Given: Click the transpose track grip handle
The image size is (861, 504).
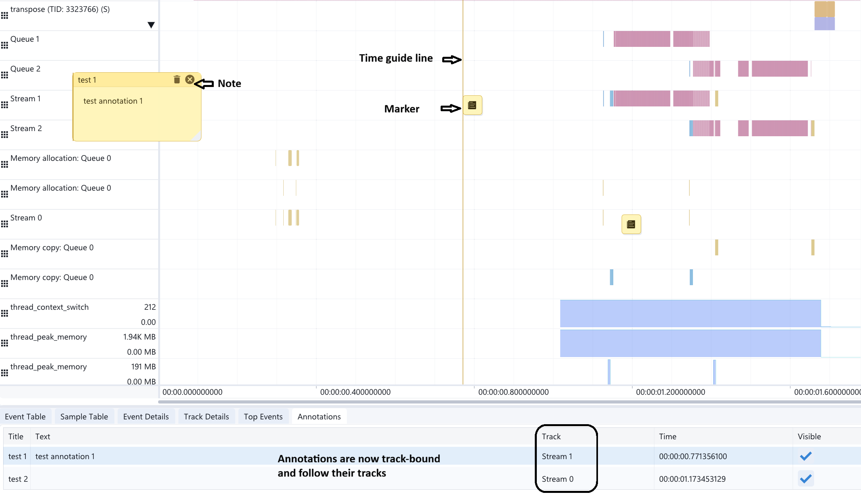Looking at the screenshot, I should pyautogui.click(x=4, y=15).
